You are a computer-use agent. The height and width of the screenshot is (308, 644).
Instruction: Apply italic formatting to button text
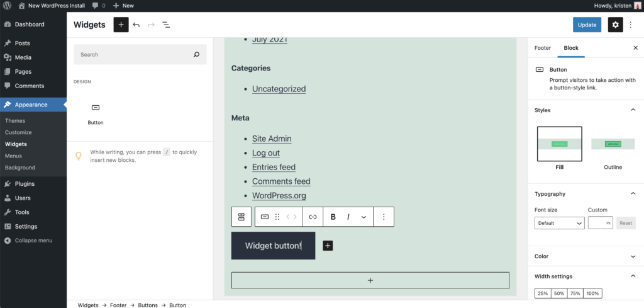(x=348, y=217)
